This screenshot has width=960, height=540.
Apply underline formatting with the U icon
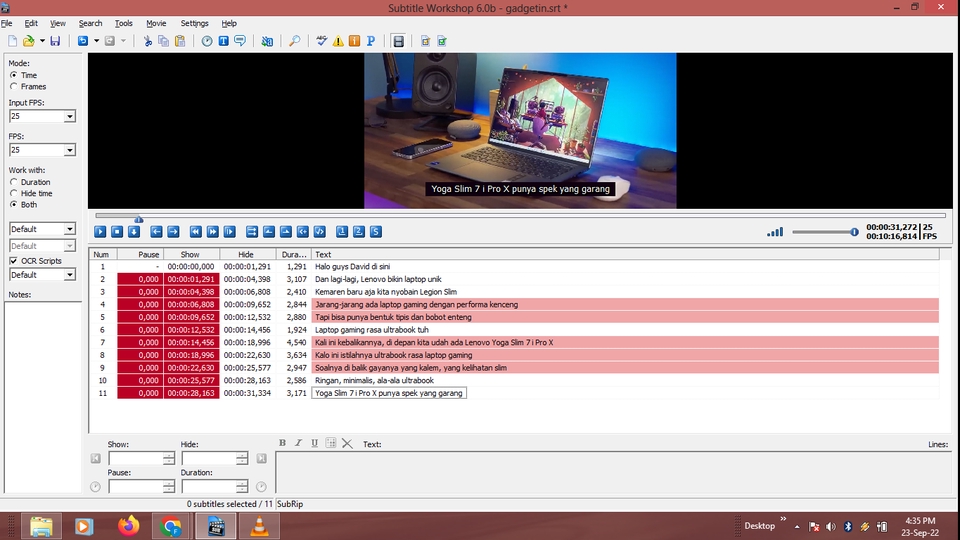(x=314, y=443)
